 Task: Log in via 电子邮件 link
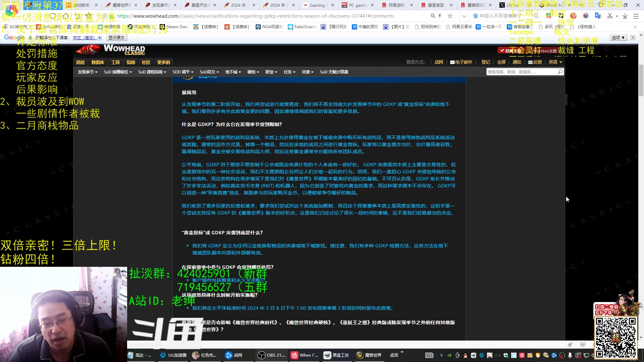[x=461, y=62]
